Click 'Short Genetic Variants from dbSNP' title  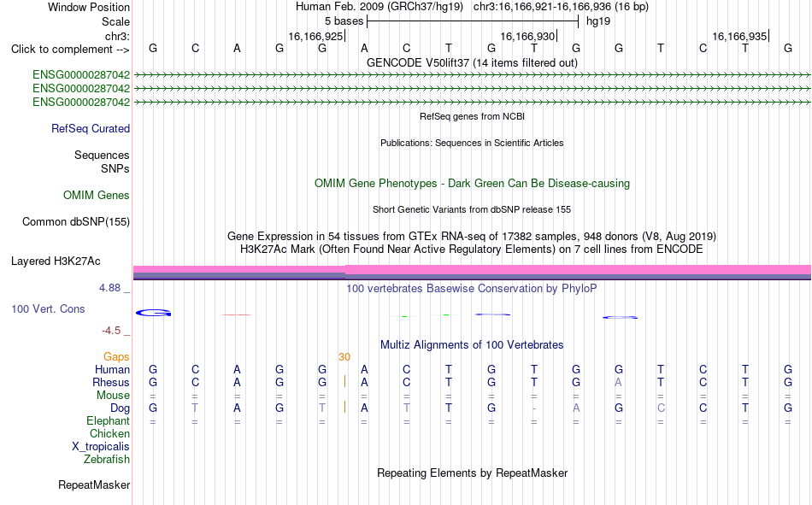click(x=472, y=209)
